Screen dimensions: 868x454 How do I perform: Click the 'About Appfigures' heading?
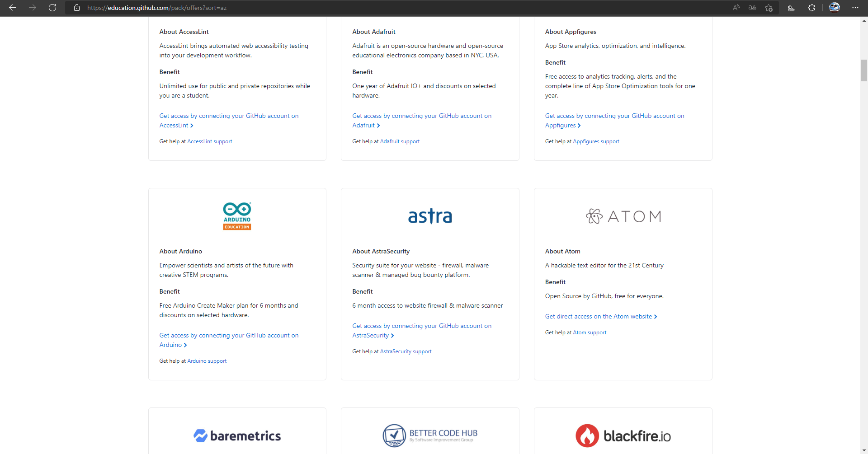click(x=571, y=32)
